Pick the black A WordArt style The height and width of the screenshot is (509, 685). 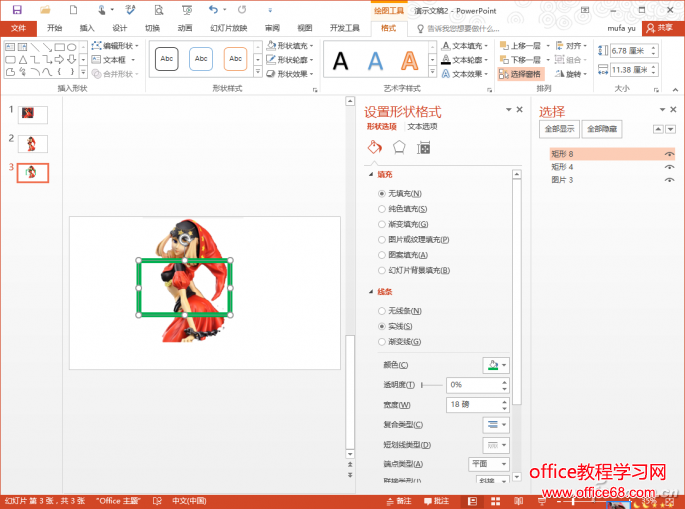coord(340,60)
